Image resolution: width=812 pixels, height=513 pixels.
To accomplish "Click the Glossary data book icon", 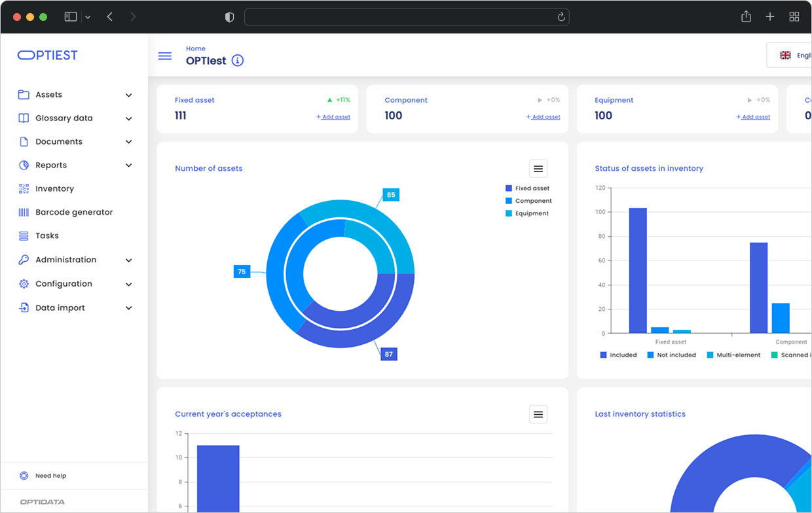I will coord(24,118).
